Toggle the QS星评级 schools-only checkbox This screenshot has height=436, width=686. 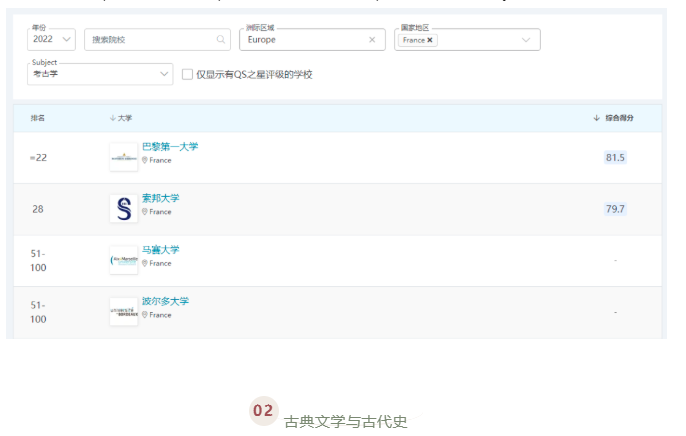pos(187,74)
